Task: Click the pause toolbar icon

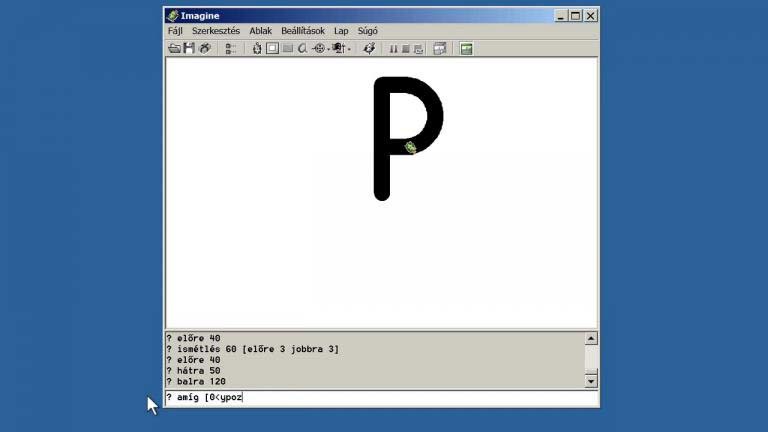Action: click(393, 48)
